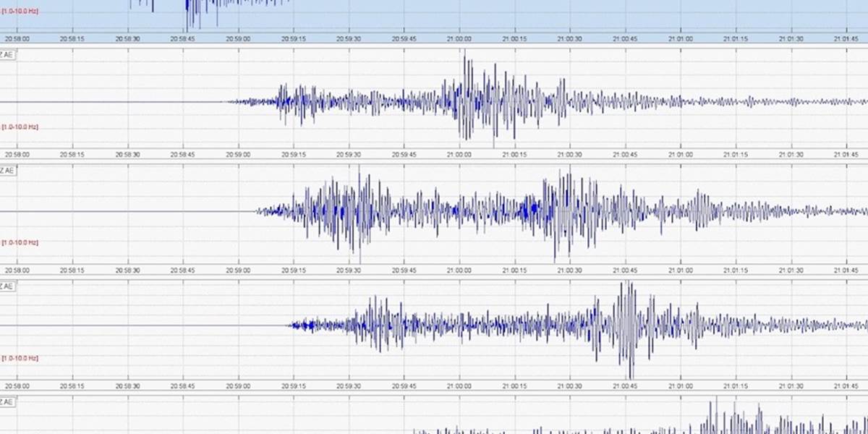This screenshot has height=434, width=868.
Task: Select 21:01:00 tick on second trace's axis
Action: (680, 155)
